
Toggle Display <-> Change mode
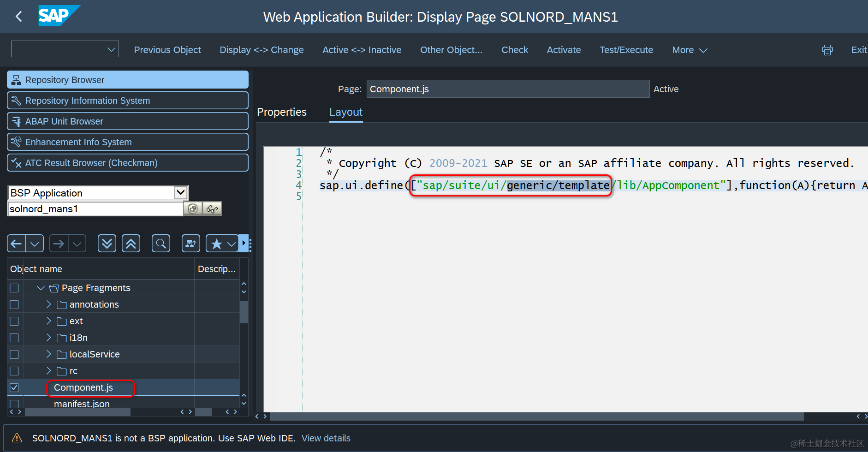(x=262, y=50)
